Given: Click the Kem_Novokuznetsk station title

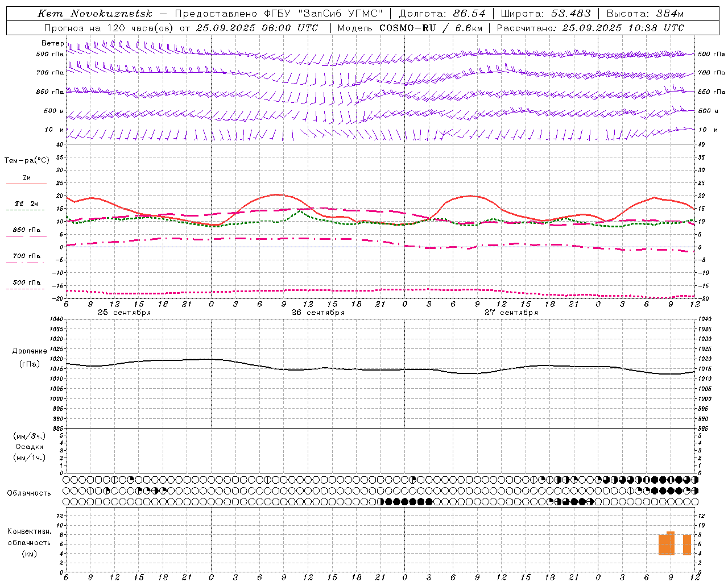Looking at the screenshot, I should pos(94,14).
